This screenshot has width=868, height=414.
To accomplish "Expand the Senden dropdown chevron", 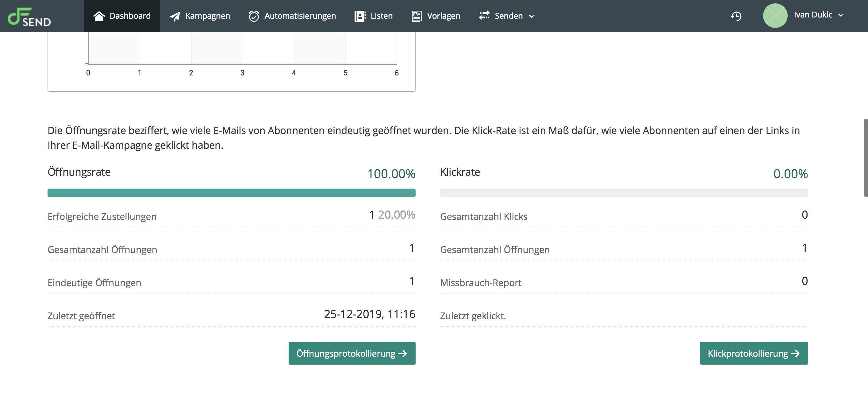I will [532, 16].
